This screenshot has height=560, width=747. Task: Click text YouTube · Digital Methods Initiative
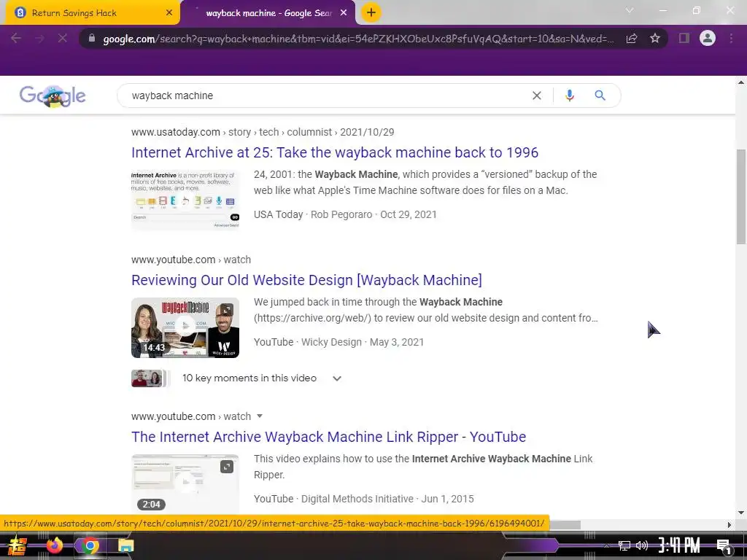click(x=333, y=499)
